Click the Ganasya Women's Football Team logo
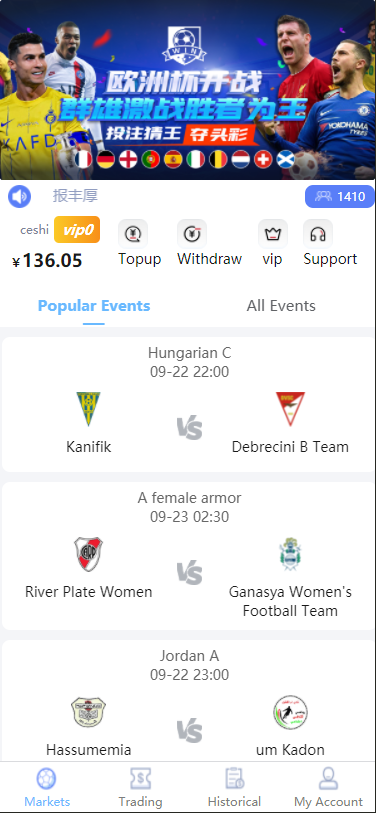Image resolution: width=376 pixels, height=813 pixels. point(290,554)
